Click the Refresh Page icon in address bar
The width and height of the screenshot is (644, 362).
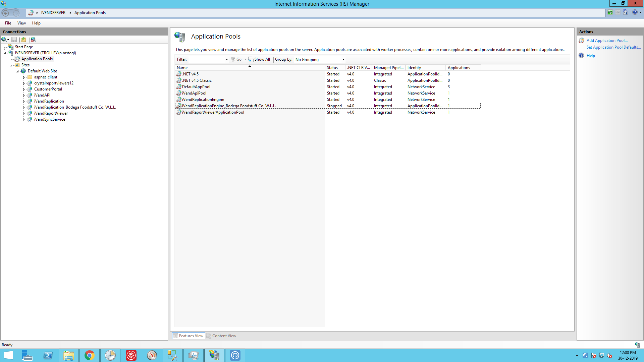coord(610,12)
